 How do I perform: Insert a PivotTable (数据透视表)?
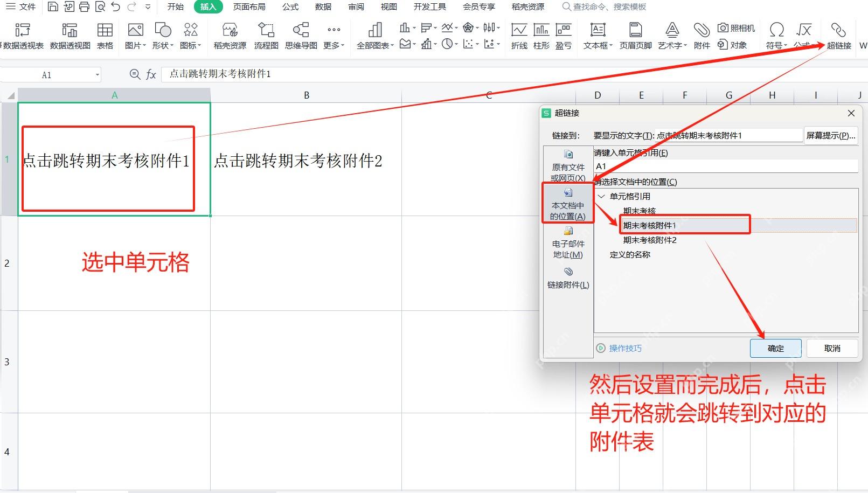coord(23,36)
